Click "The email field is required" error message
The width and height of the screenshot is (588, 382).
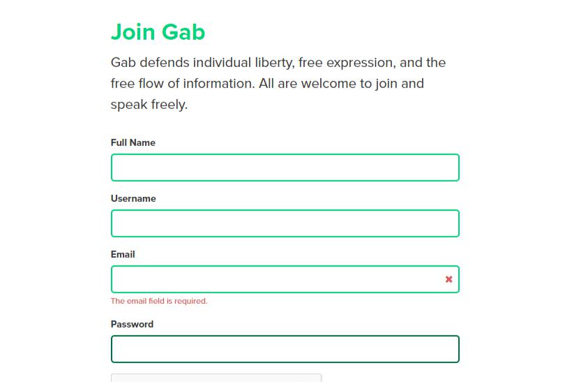159,301
